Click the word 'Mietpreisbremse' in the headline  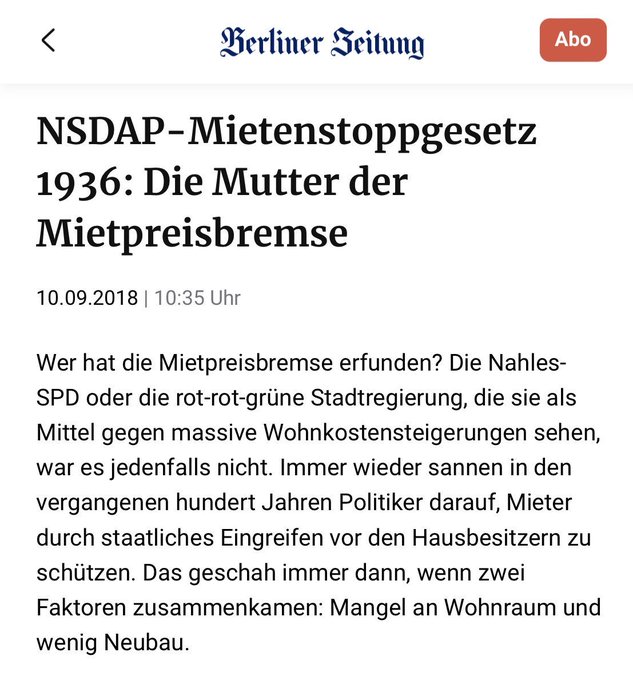point(192,232)
